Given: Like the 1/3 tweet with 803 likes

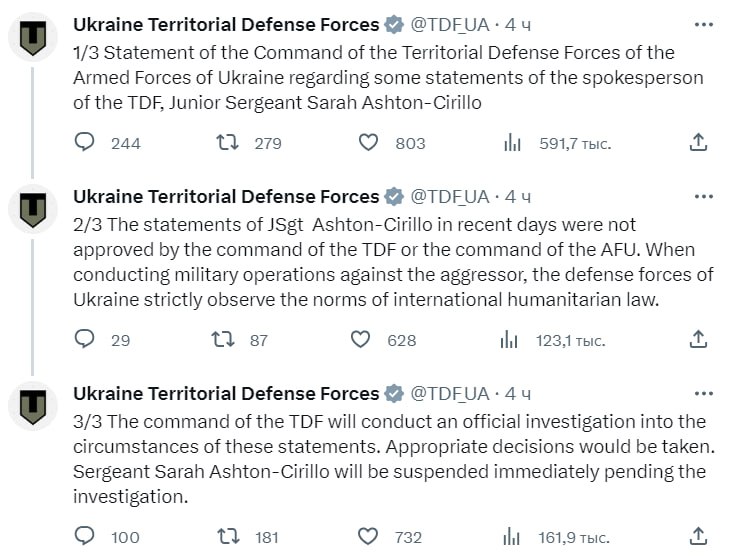Looking at the screenshot, I should (x=368, y=143).
